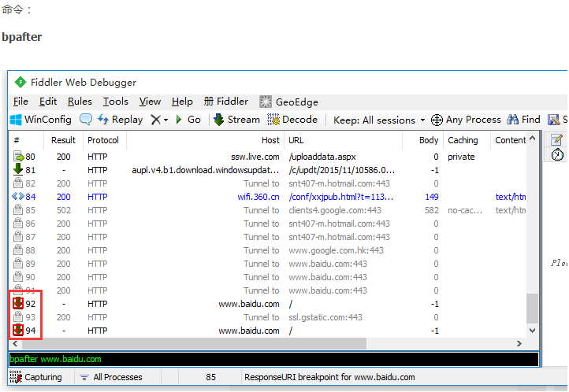The height and width of the screenshot is (392, 569).
Task: Click horizontal scroll right arrow
Action: point(519,343)
